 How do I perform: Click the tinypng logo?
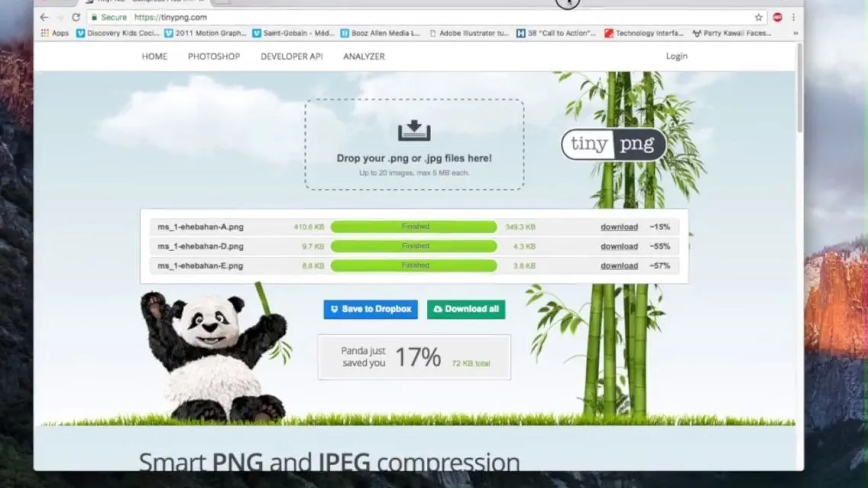click(613, 144)
